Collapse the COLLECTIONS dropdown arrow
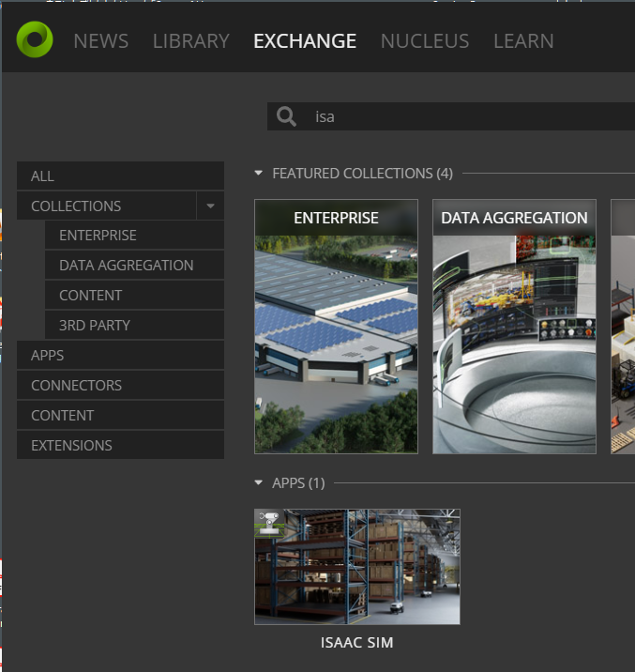This screenshot has height=672, width=635. tap(210, 206)
